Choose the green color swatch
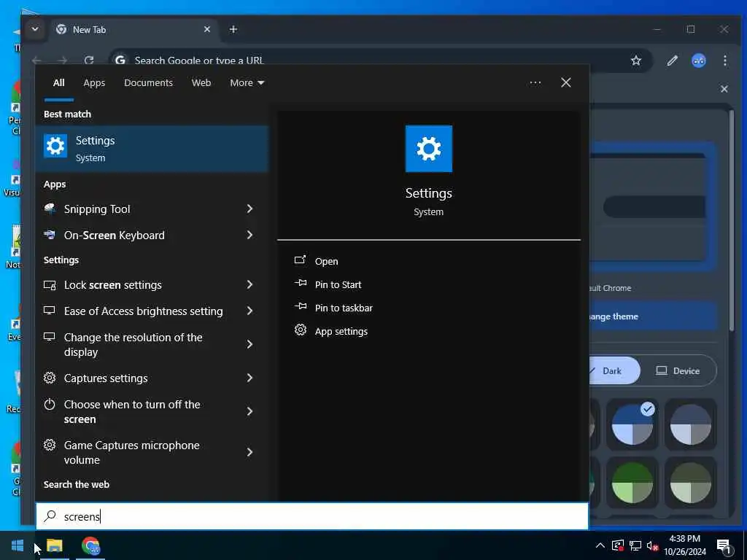The image size is (747, 560). tap(632, 483)
